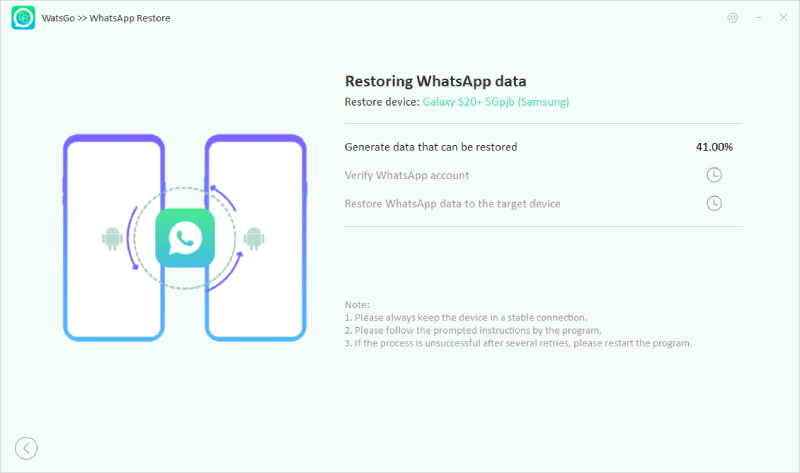The width and height of the screenshot is (800, 473).
Task: Click the WhatsApp logo in the illustration
Action: 185,238
